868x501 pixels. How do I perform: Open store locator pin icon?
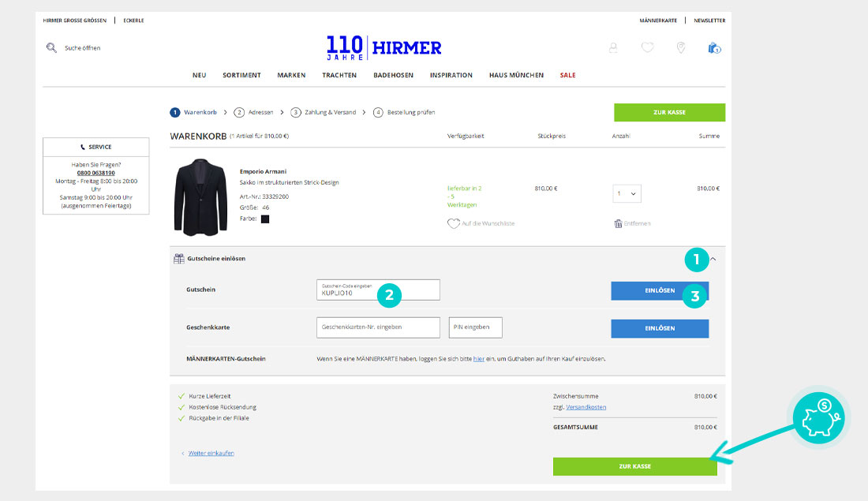click(681, 47)
